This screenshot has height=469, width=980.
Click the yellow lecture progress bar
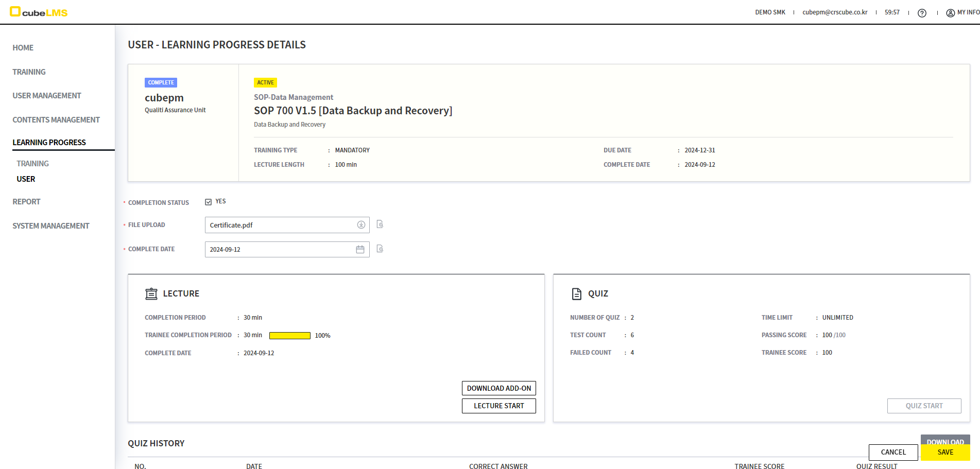tap(289, 336)
